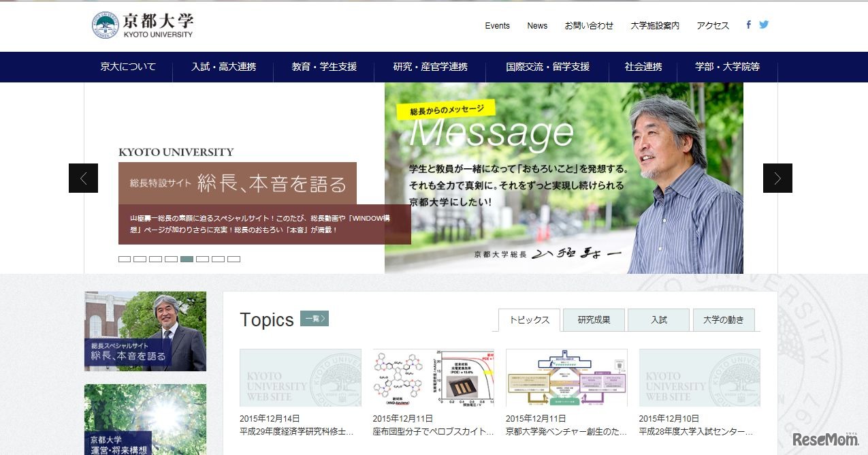
Task: Open the Events link
Action: click(497, 26)
